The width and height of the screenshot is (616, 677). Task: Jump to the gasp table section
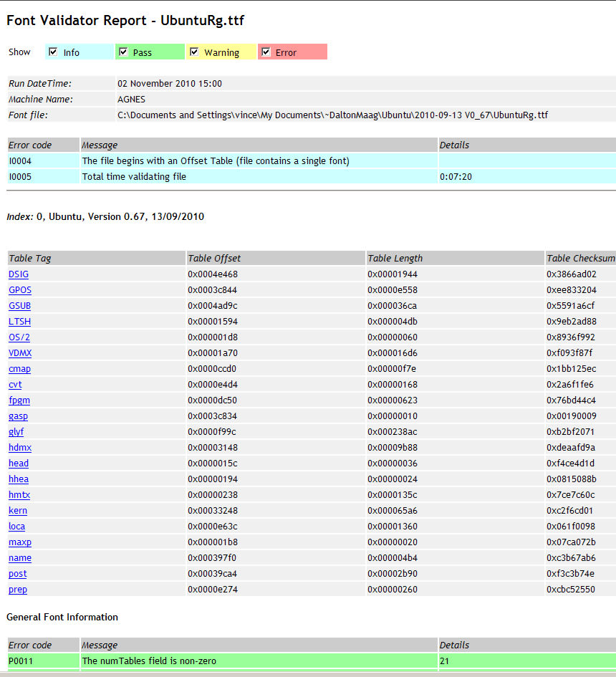tap(18, 416)
